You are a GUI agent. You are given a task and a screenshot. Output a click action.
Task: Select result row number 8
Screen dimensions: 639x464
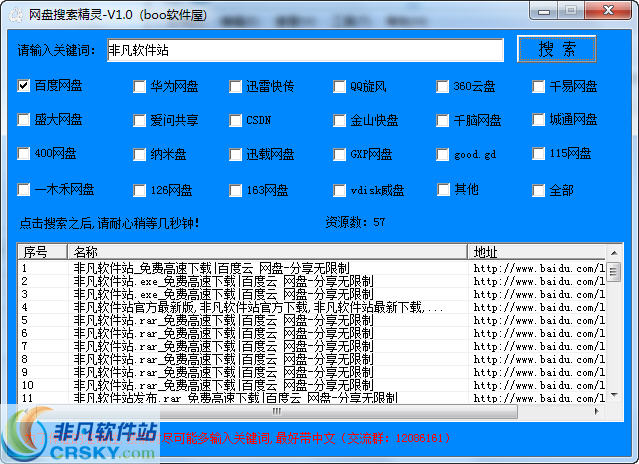311,359
